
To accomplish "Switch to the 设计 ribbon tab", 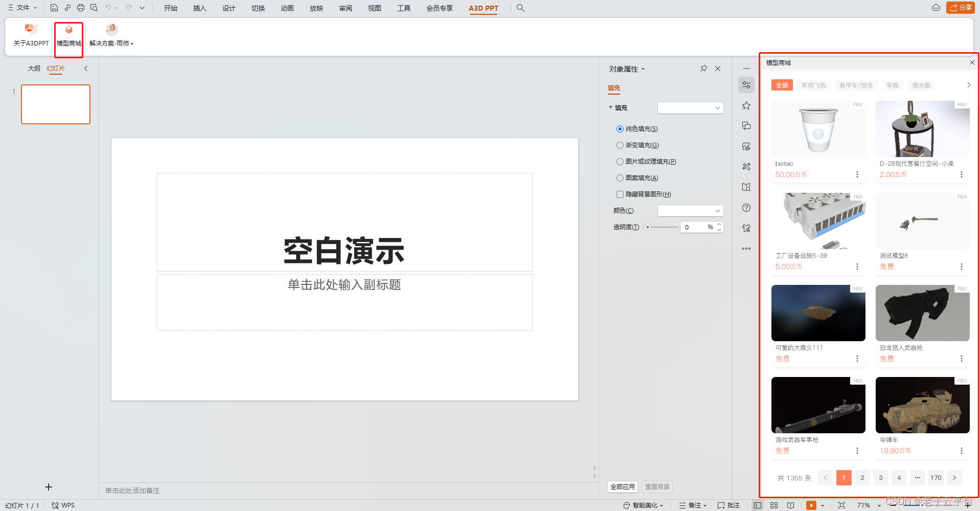I will (x=229, y=8).
